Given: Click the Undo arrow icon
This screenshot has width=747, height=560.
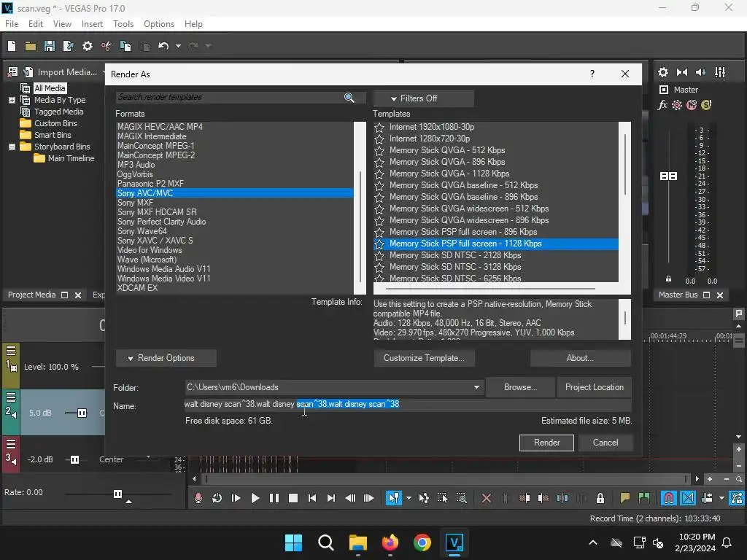Looking at the screenshot, I should point(163,46).
